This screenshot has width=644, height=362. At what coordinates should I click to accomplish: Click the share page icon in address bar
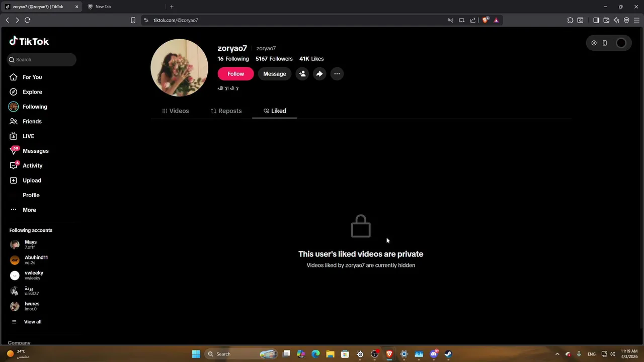tap(473, 20)
